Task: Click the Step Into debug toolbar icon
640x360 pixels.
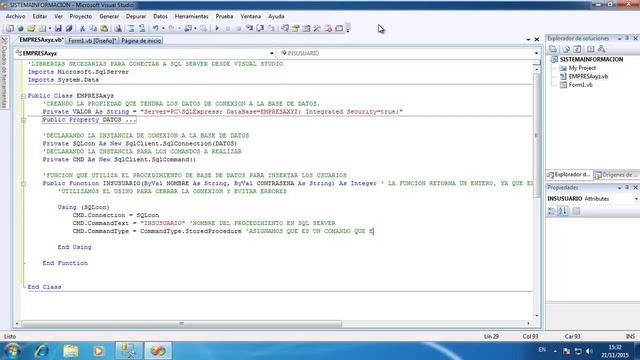Action: click(249, 29)
